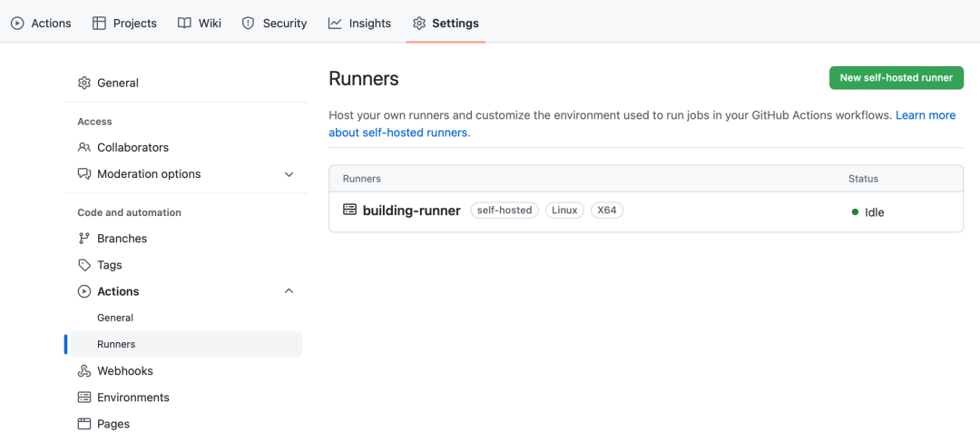Click the Collaborators people icon
Image resolution: width=980 pixels, height=442 pixels.
coord(84,147)
